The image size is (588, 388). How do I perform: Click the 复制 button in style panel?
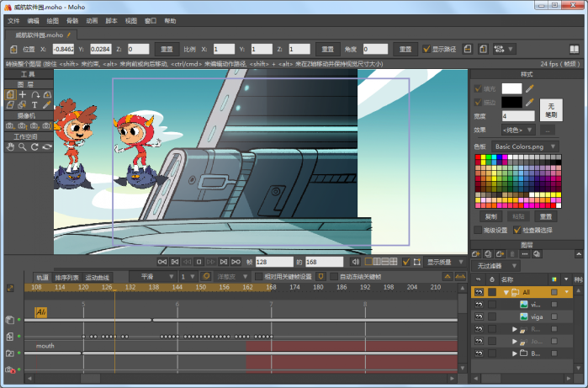491,216
